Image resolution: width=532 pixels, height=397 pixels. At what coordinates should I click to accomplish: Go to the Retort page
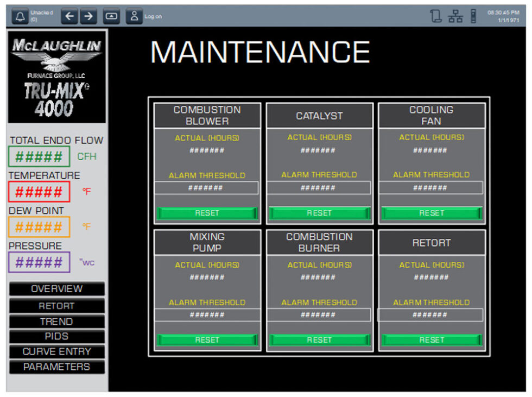pos(57,306)
